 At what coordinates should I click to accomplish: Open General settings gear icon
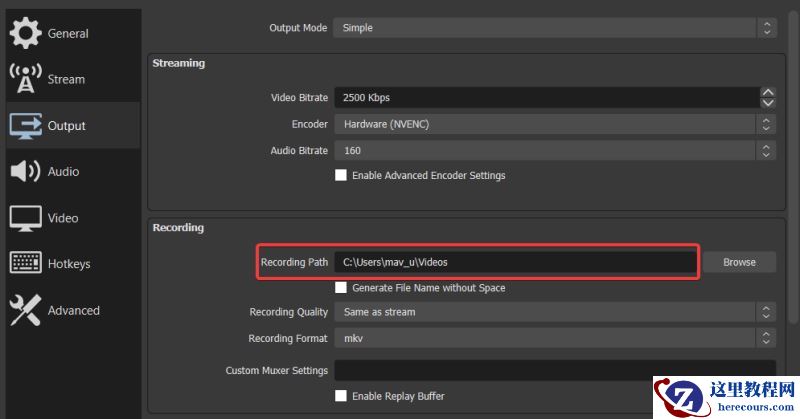pos(25,33)
